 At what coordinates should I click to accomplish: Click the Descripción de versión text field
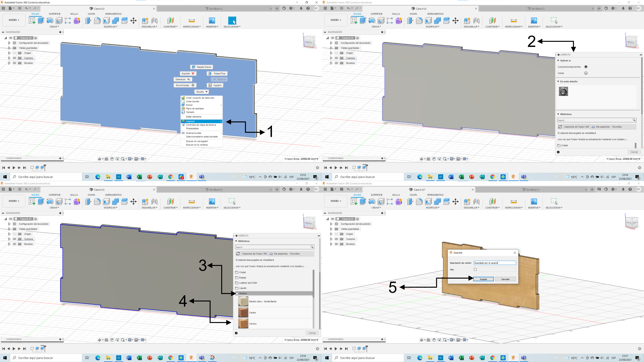pyautogui.click(x=494, y=263)
